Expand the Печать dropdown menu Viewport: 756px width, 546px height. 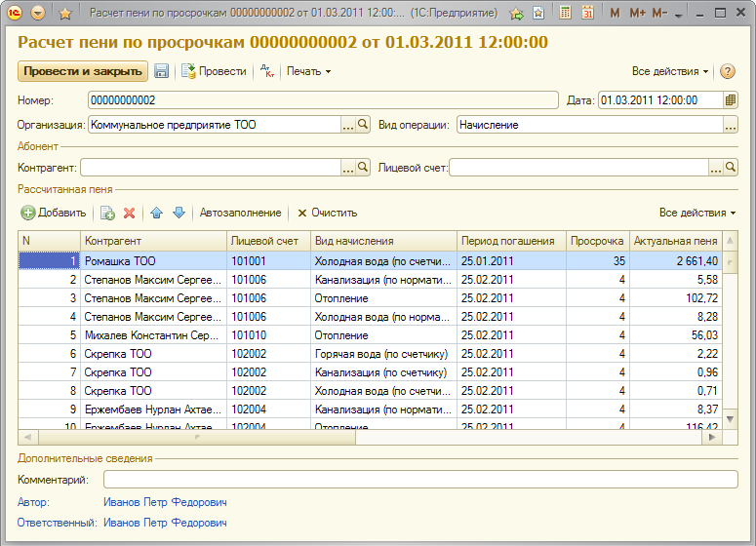click(308, 71)
